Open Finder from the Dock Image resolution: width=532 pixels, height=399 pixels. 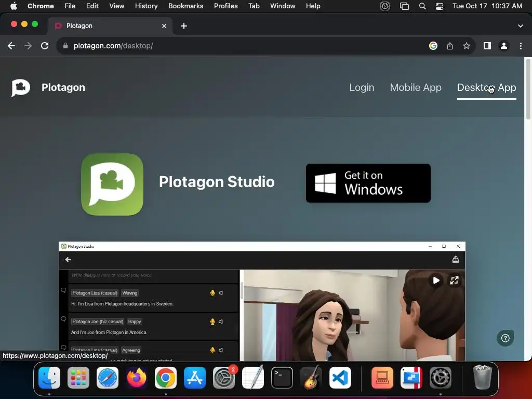49,378
